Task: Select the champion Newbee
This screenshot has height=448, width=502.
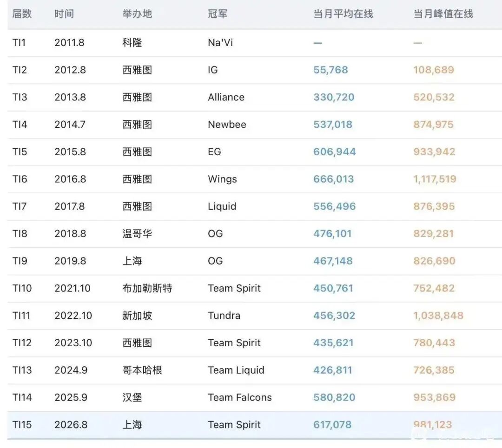Action: (227, 125)
